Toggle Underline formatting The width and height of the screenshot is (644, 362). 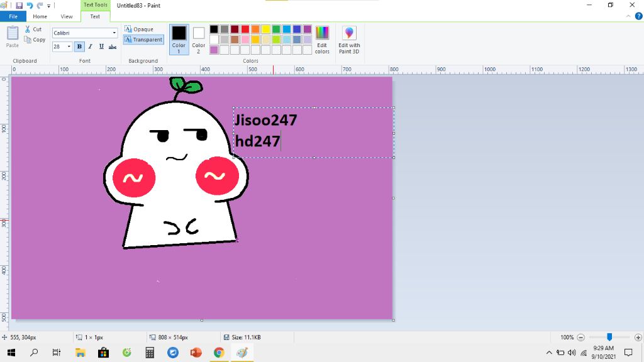(x=101, y=47)
